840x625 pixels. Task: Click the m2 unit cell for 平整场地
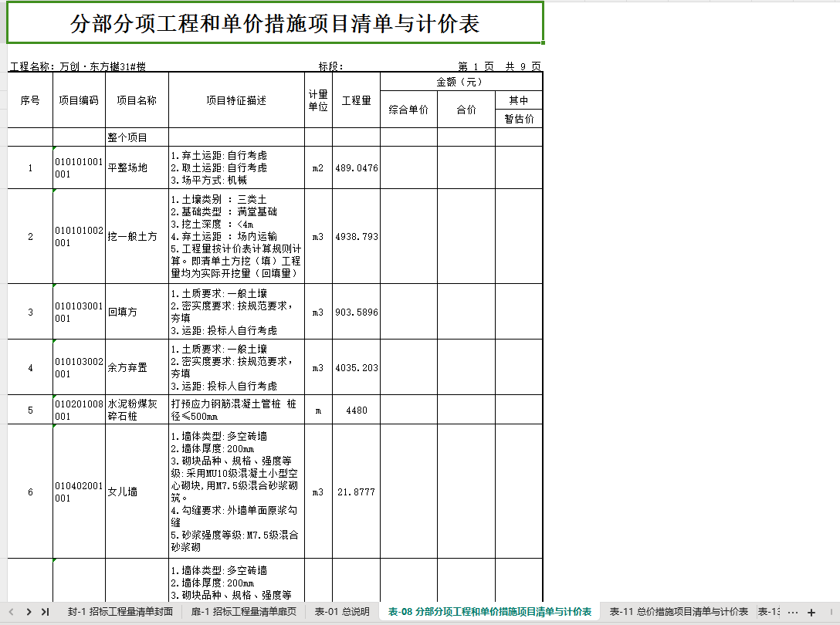pyautogui.click(x=318, y=167)
